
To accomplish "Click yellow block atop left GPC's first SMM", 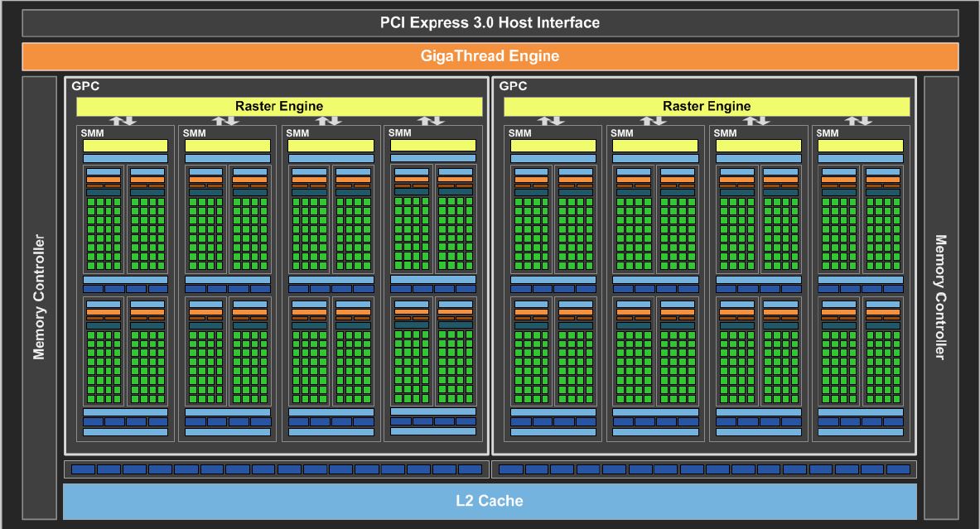I will point(126,146).
